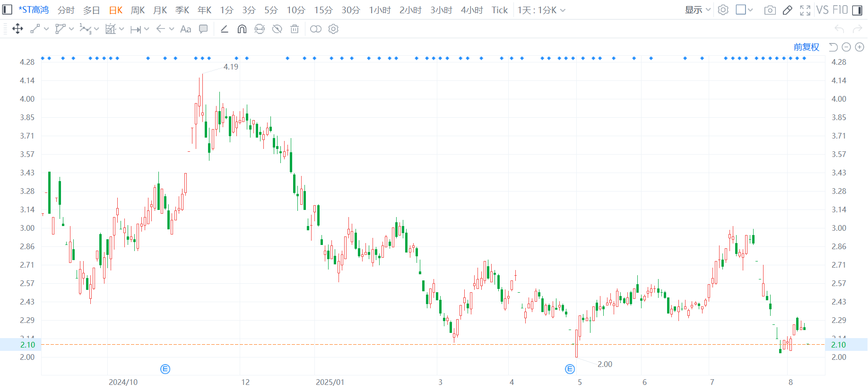This screenshot has height=392, width=868.
Task: Add a text annotation with Aa tool
Action: pyautogui.click(x=186, y=29)
